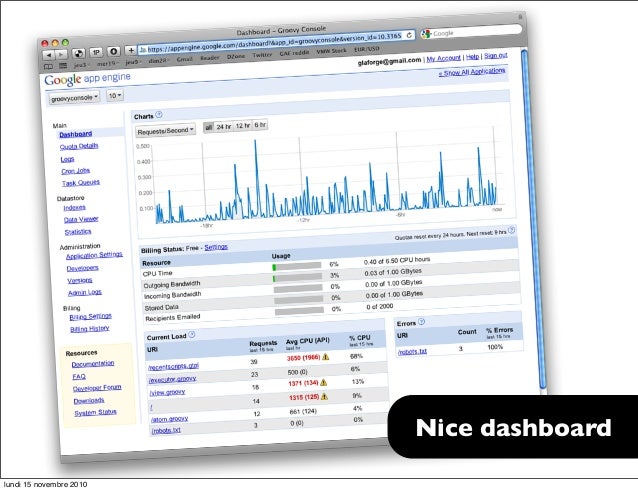
Task: Click the Outgoing Bandwidth usage bar
Action: [297, 278]
